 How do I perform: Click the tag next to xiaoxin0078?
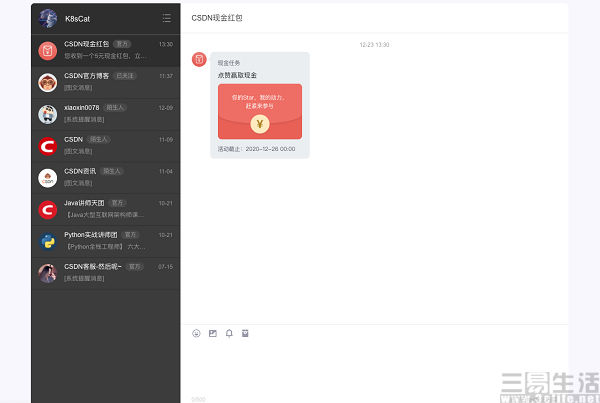click(x=115, y=108)
